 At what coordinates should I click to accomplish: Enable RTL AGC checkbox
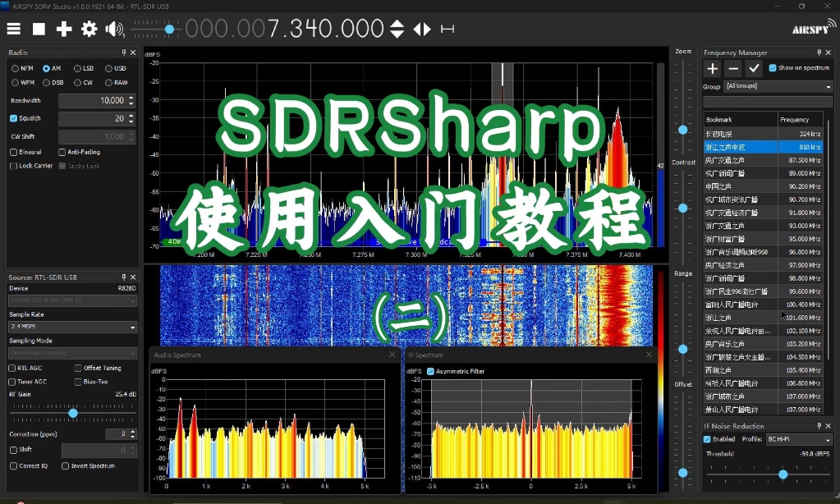coord(11,368)
